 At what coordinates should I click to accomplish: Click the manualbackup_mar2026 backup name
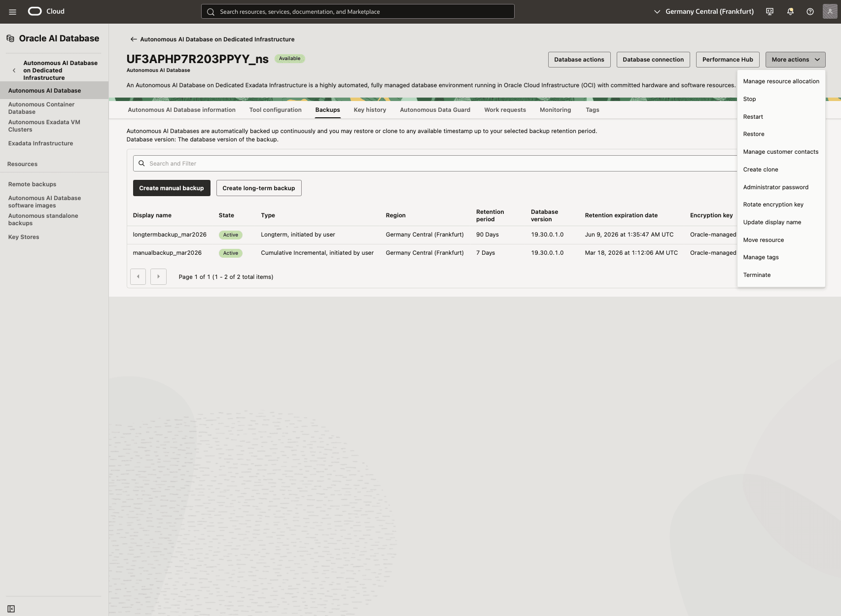click(x=167, y=253)
